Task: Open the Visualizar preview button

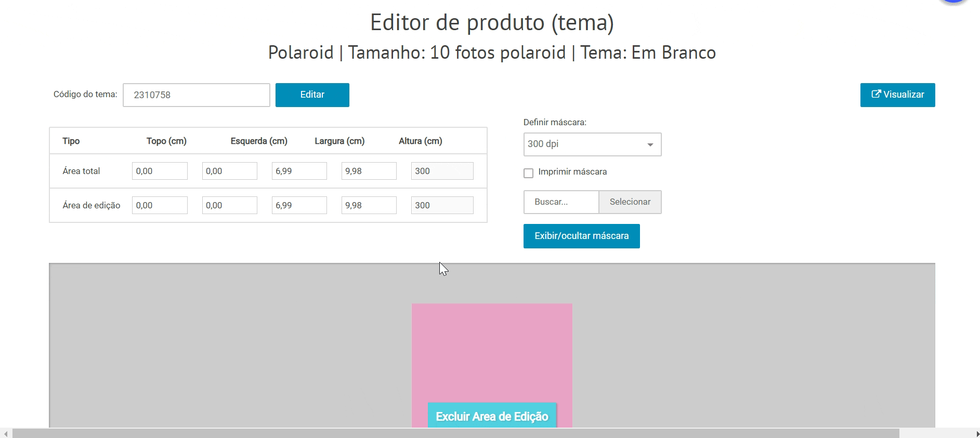Action: (897, 95)
